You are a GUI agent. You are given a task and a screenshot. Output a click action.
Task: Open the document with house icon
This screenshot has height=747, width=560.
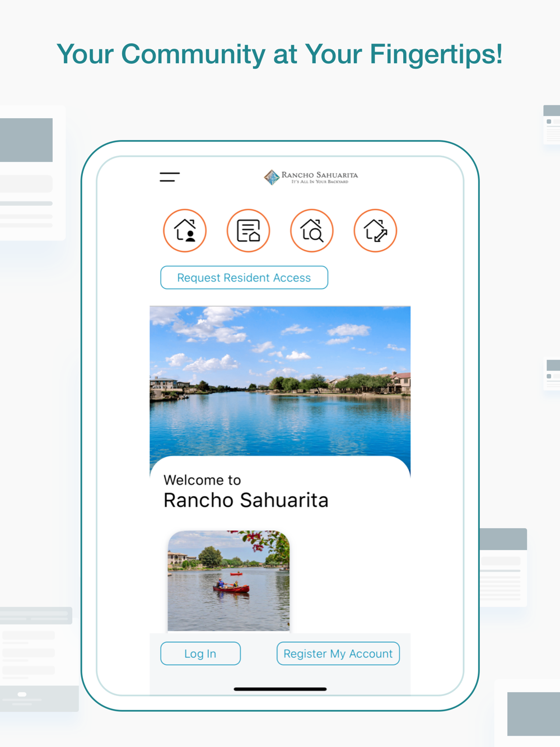coord(249,231)
